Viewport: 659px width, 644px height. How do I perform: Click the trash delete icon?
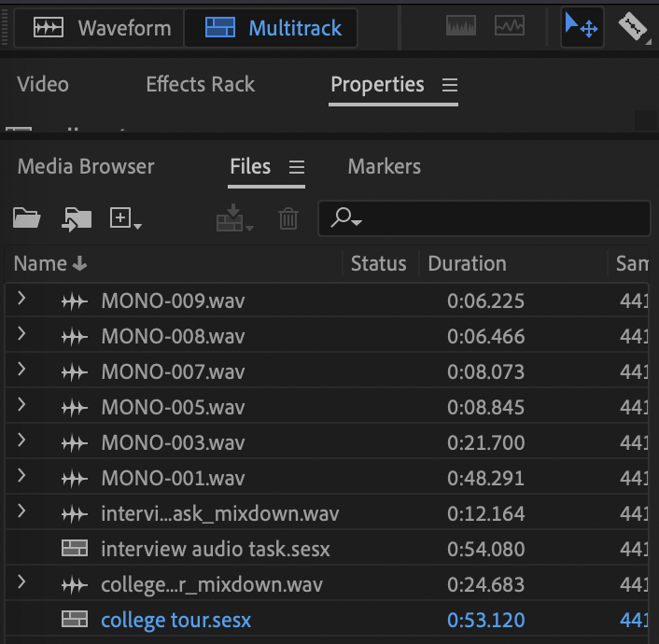[288, 218]
